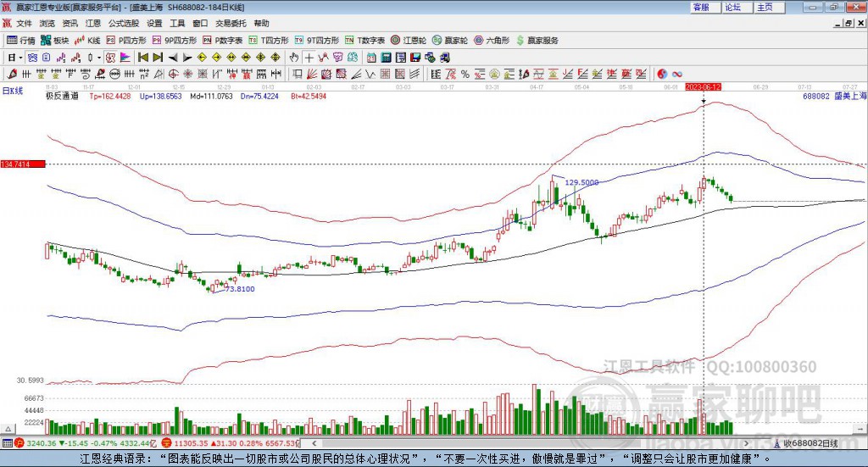Click the calculator icon in toolbar
Viewport: 868px width, 467px height.
coord(386,58)
